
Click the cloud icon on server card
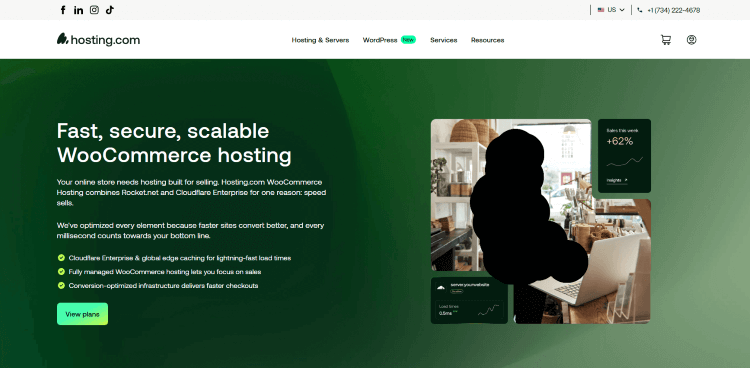tap(441, 288)
